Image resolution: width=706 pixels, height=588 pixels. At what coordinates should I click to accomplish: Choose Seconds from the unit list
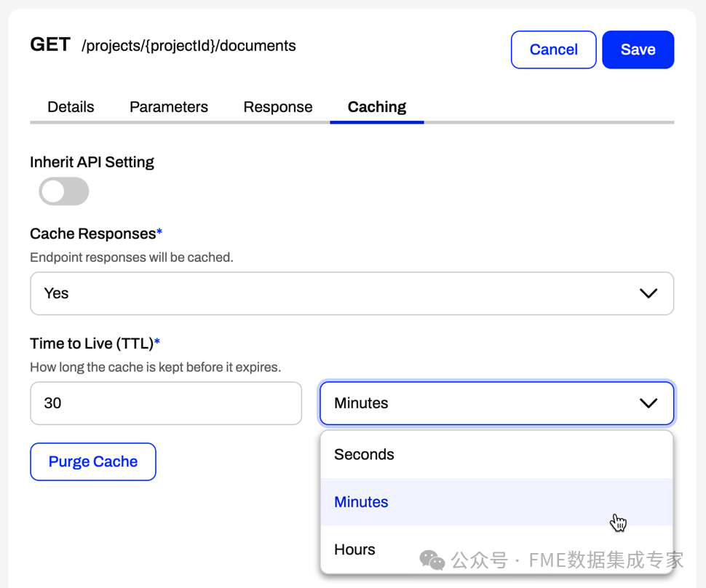point(364,455)
